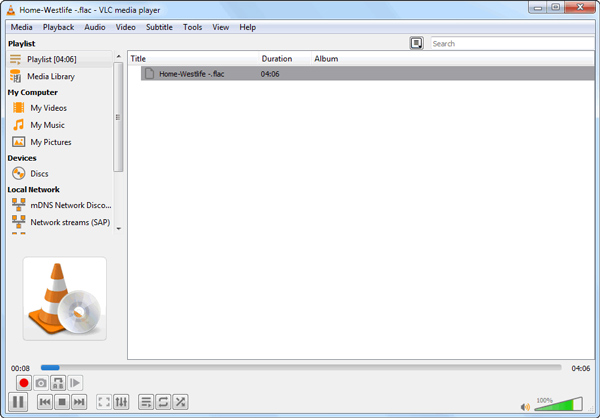Click the My Computer section header
The image size is (600, 418).
click(33, 92)
